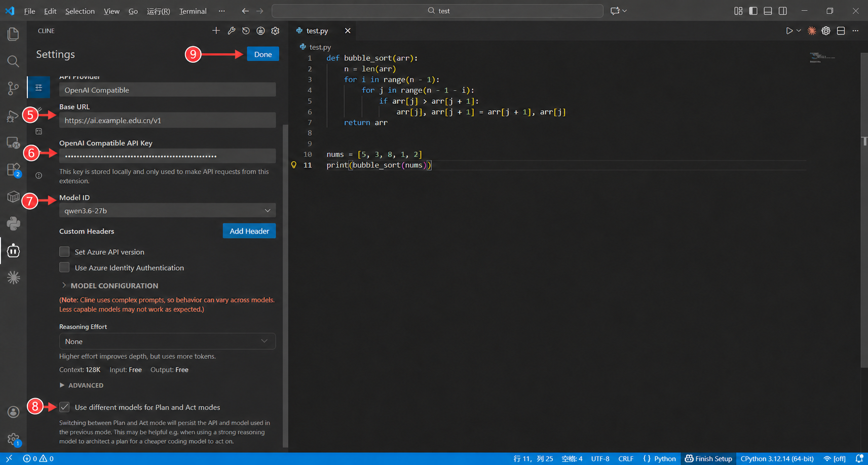Open the File menu

click(x=29, y=11)
